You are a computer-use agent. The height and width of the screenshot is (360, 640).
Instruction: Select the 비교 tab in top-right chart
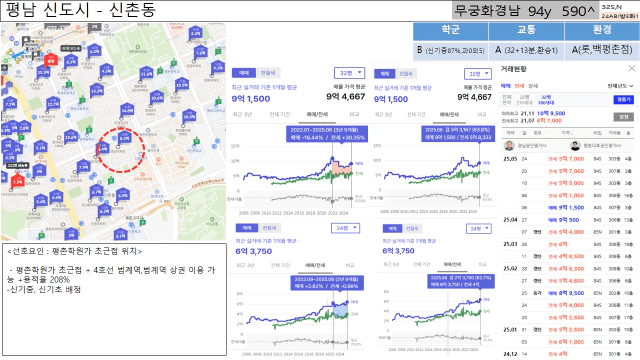tap(482, 115)
